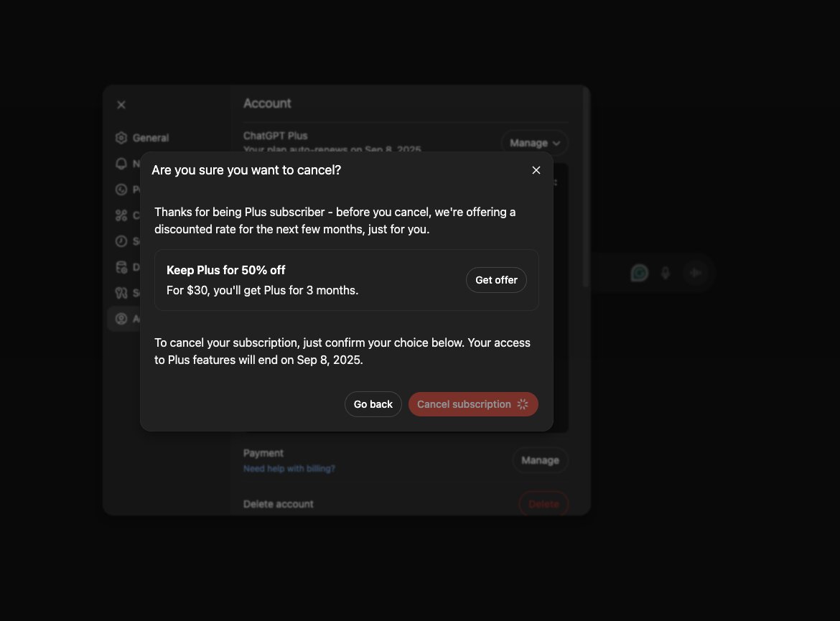Click the Security icon in sidebar
This screenshot has height=621, width=840.
(x=121, y=292)
